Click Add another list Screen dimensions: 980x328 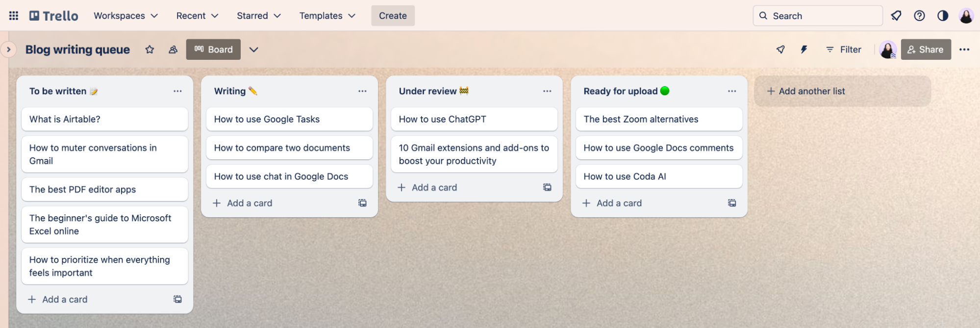[x=842, y=91]
